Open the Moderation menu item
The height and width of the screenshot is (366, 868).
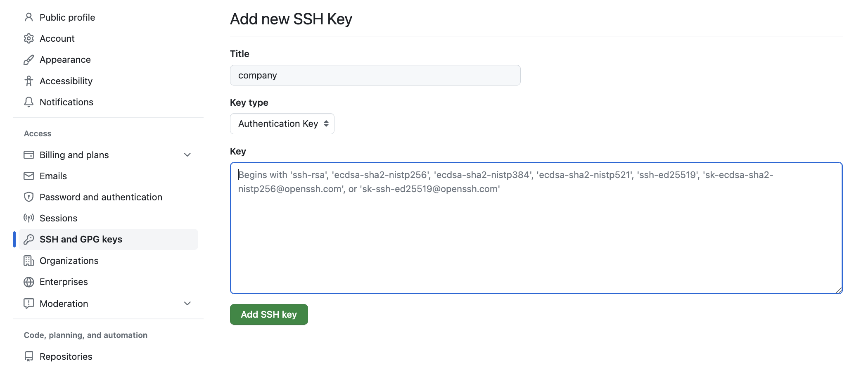64,304
